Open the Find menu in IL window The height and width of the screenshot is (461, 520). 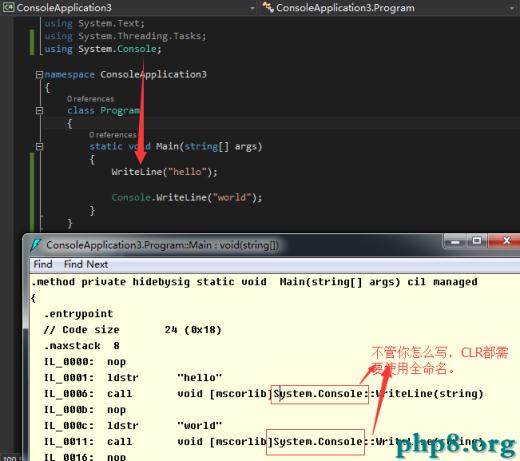coord(43,264)
